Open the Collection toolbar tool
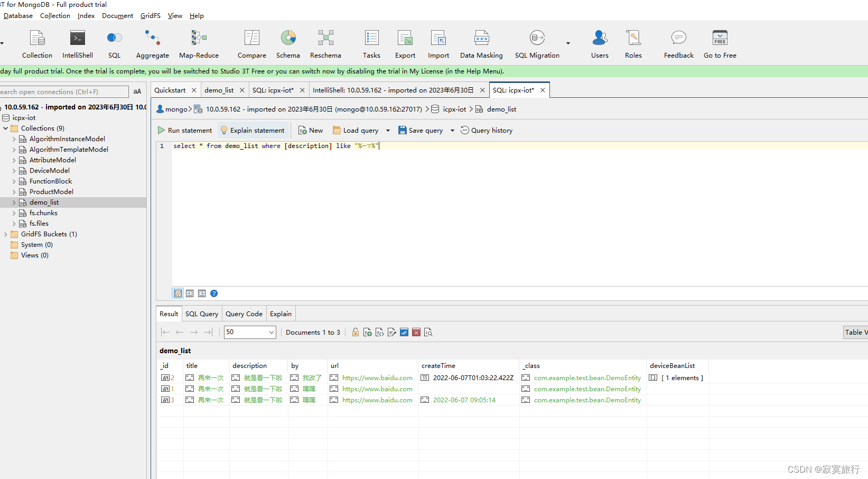Viewport: 868px width, 479px height. point(37,44)
